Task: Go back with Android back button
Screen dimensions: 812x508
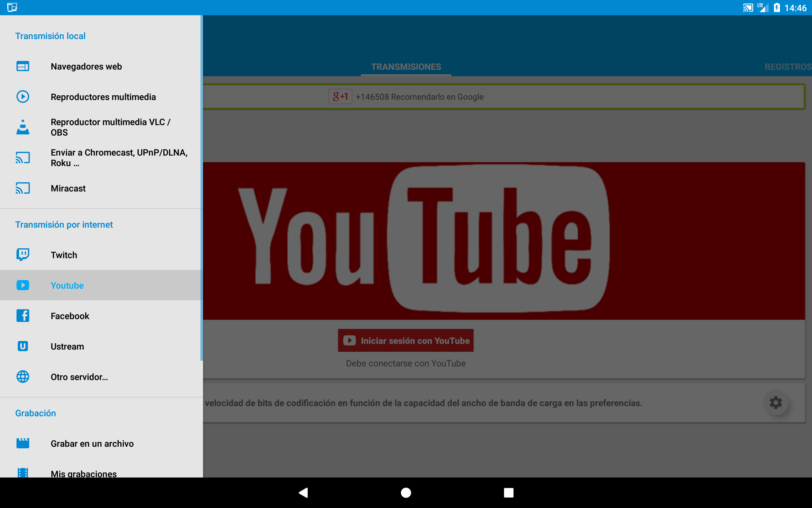Action: (x=303, y=492)
